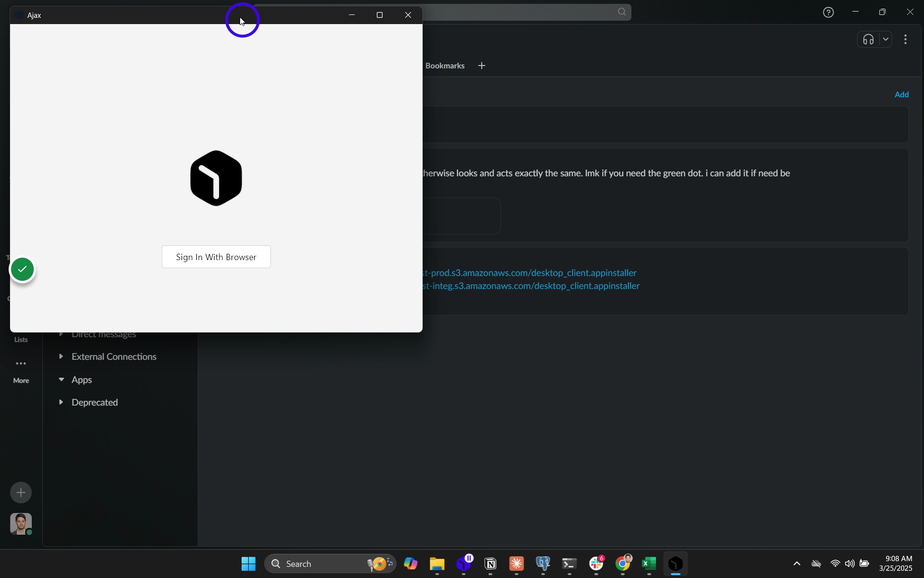The image size is (924, 578).
Task: Switch to Slack from the taskbar
Action: tap(596, 564)
